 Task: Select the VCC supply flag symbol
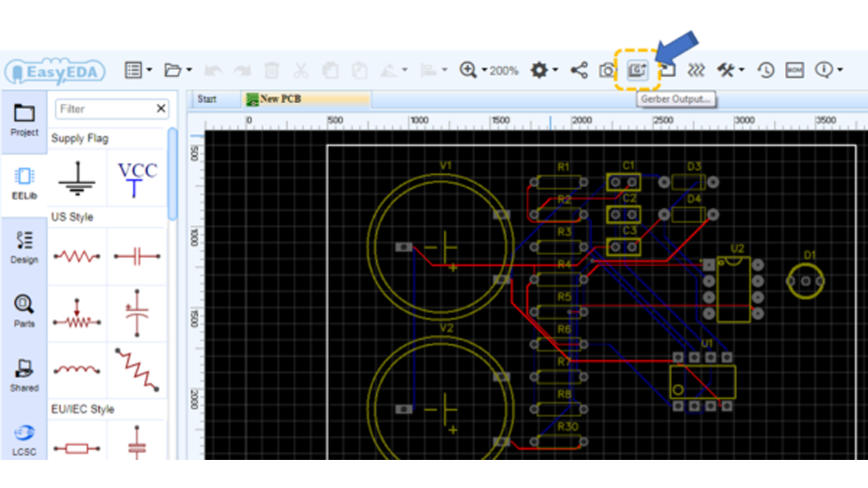(137, 179)
